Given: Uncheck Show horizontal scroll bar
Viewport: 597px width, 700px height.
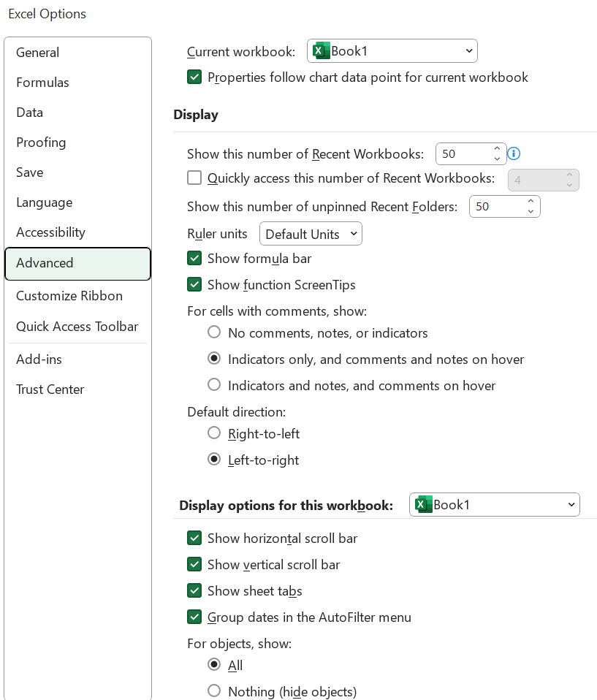Looking at the screenshot, I should click(x=194, y=538).
